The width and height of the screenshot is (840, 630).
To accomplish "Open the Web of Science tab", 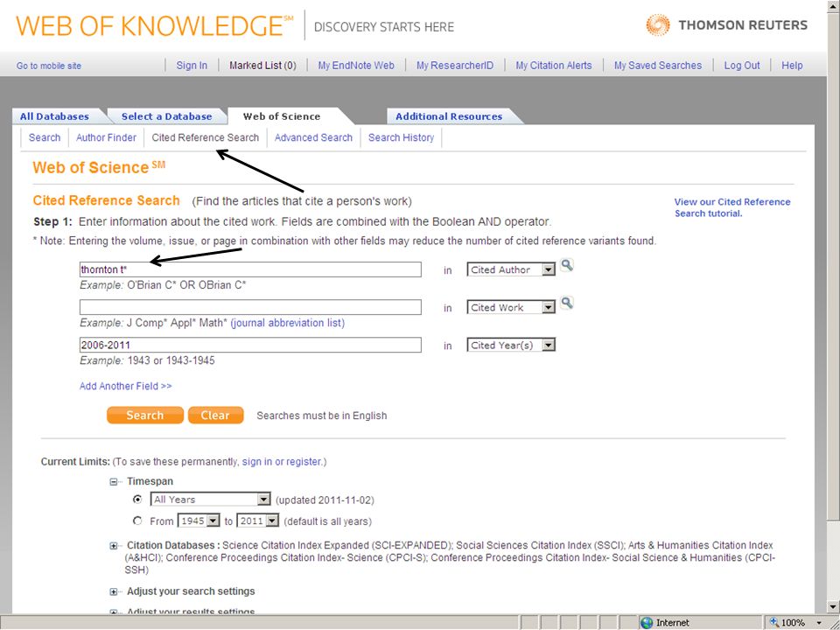I will coord(282,116).
